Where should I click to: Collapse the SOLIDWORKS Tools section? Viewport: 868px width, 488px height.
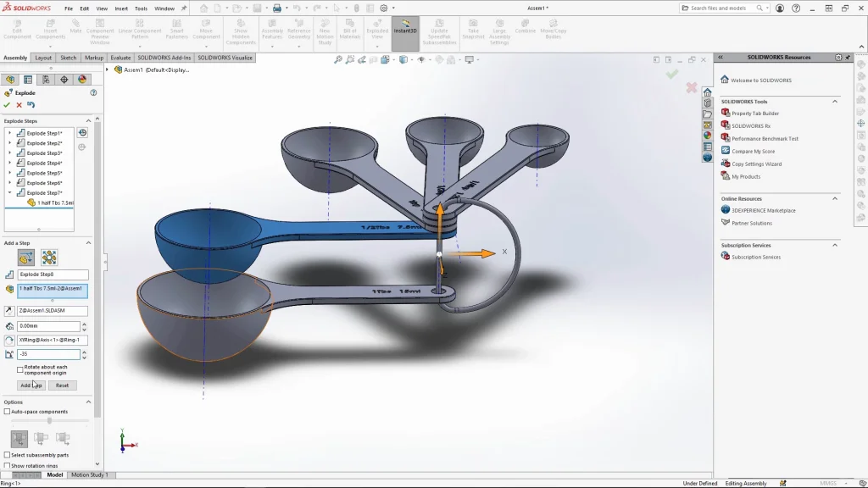point(834,102)
